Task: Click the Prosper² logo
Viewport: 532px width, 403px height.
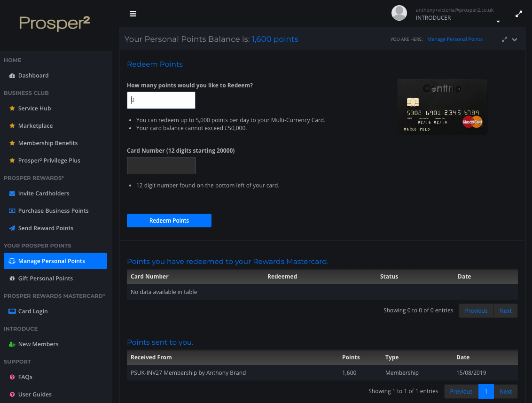Action: click(55, 23)
